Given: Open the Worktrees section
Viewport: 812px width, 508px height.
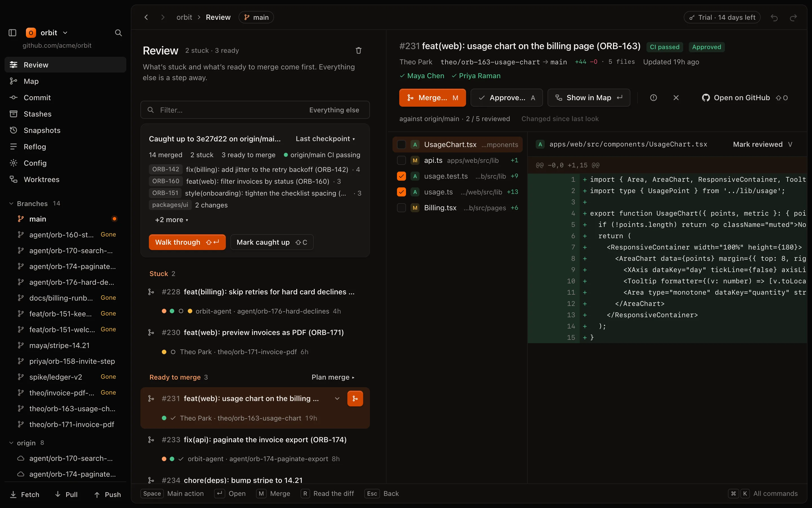Looking at the screenshot, I should pos(65,179).
